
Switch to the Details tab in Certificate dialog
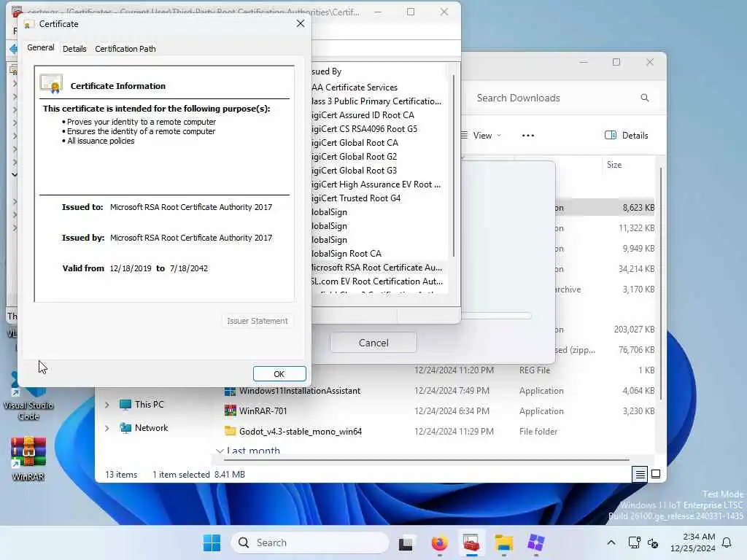coord(74,49)
